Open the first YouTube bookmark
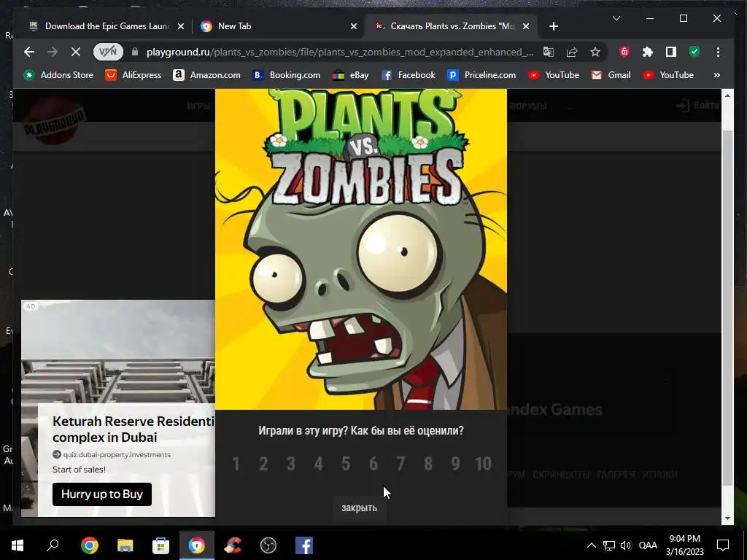 tap(554, 75)
